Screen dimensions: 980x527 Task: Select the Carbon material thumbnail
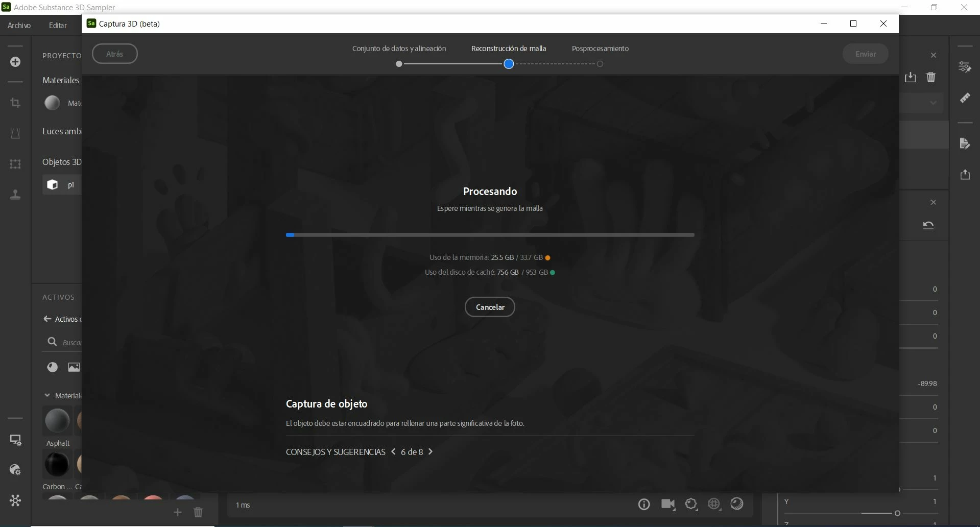point(57,464)
